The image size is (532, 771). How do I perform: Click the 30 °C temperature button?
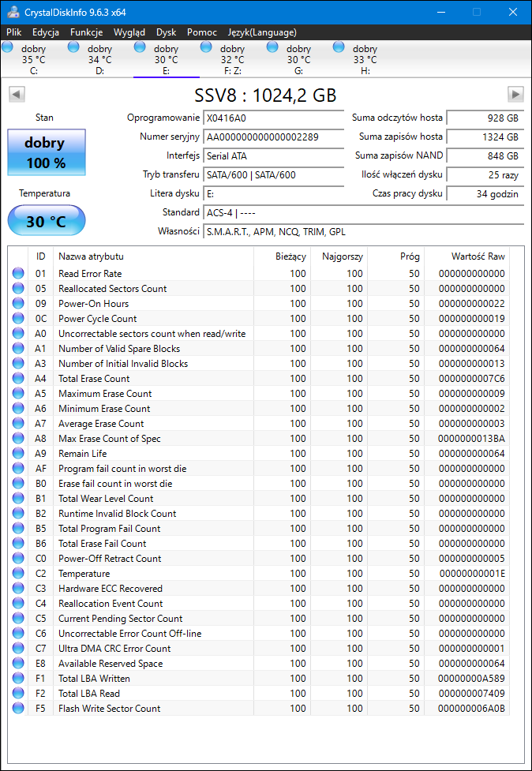pyautogui.click(x=47, y=221)
